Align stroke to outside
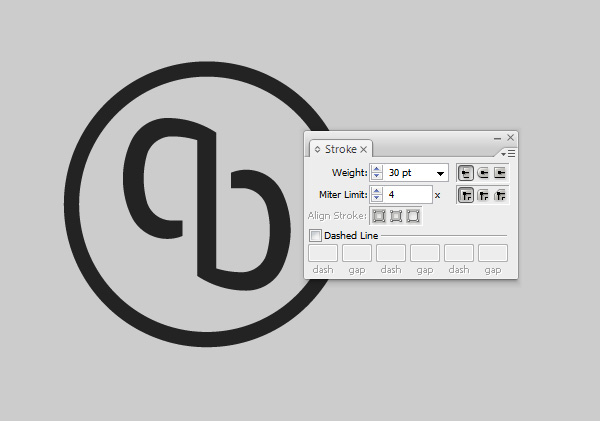The width and height of the screenshot is (600, 421). pos(413,216)
